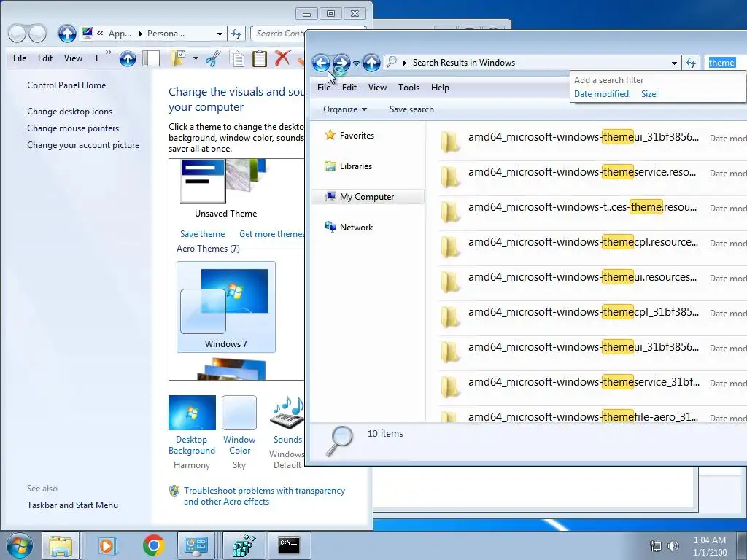Click the Copy toolbar icon
747x560 pixels.
pyautogui.click(x=237, y=58)
